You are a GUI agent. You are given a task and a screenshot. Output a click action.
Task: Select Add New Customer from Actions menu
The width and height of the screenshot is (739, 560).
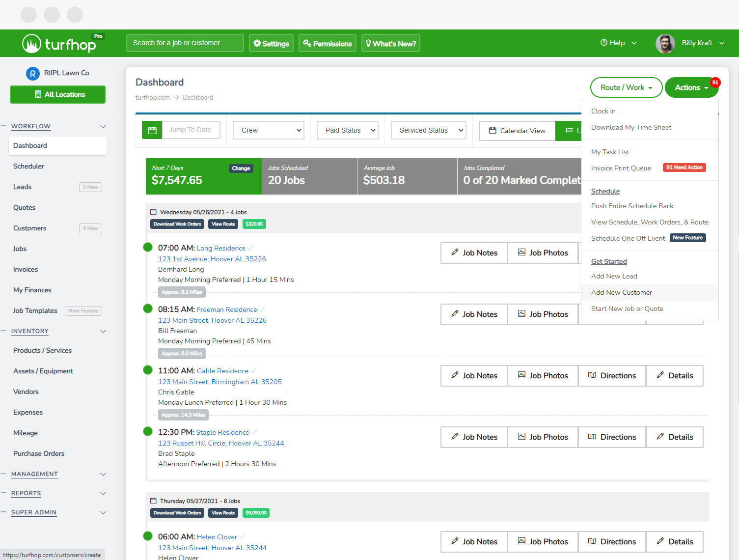[x=621, y=292]
